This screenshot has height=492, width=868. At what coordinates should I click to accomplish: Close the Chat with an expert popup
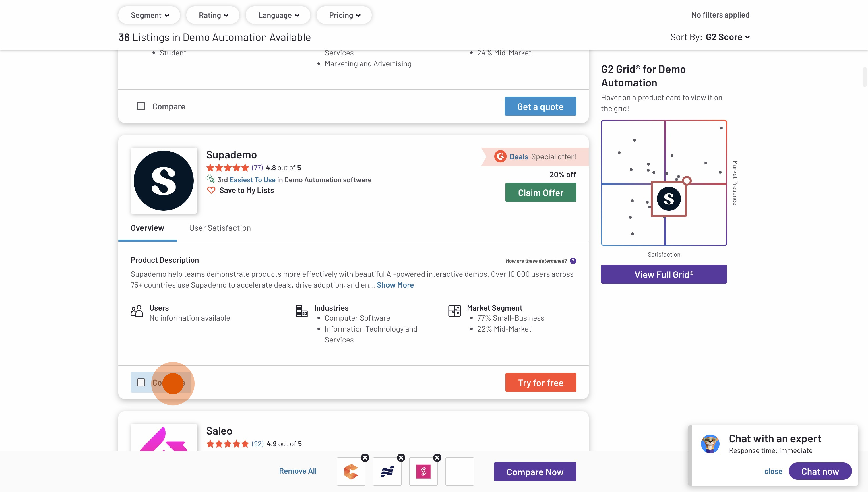coord(773,471)
